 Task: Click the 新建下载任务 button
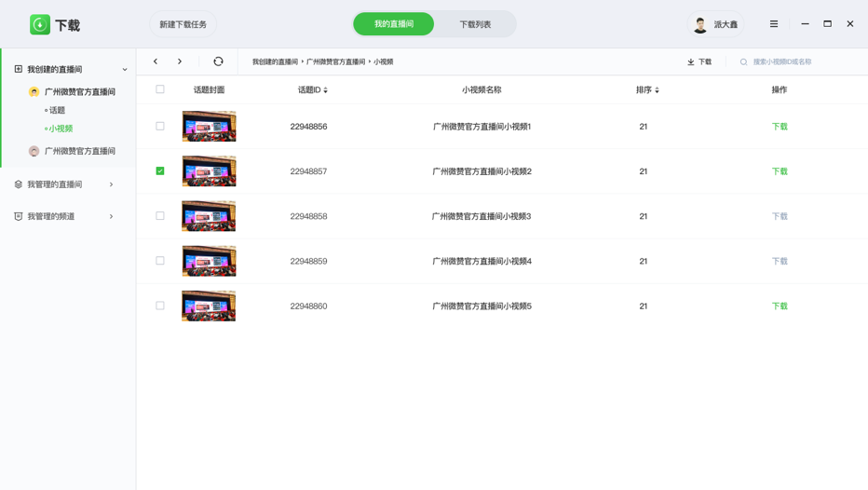pyautogui.click(x=183, y=24)
